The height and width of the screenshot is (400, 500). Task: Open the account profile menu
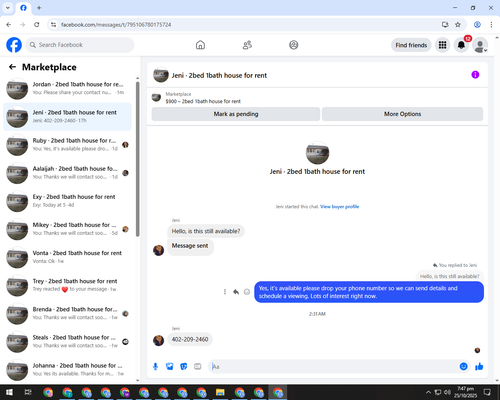click(480, 45)
